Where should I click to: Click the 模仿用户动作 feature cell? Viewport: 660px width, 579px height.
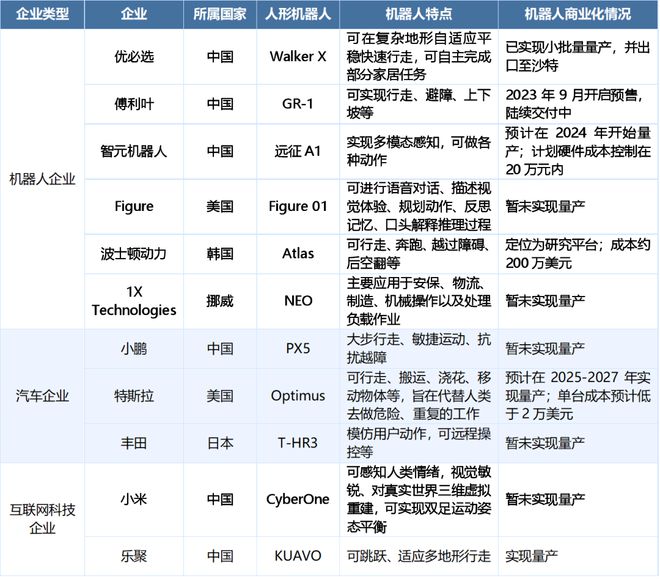(x=419, y=443)
